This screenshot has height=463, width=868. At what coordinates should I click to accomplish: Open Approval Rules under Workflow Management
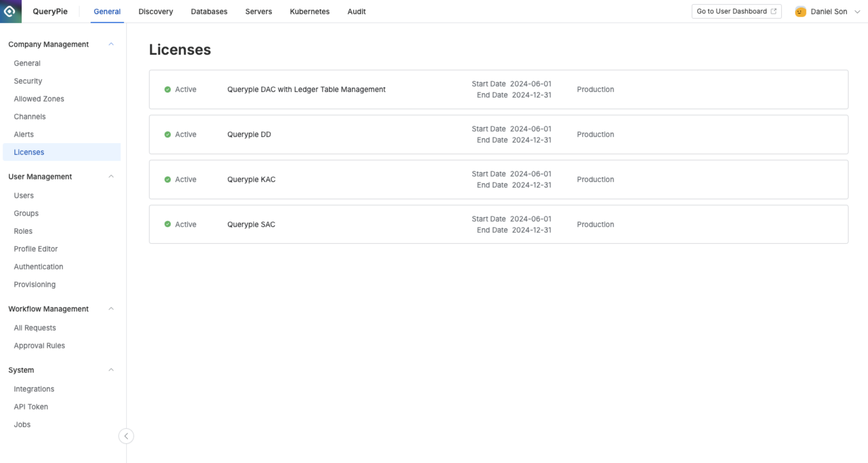coord(39,345)
